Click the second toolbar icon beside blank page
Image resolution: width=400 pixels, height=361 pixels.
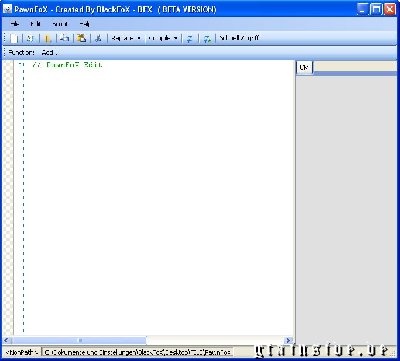point(31,38)
